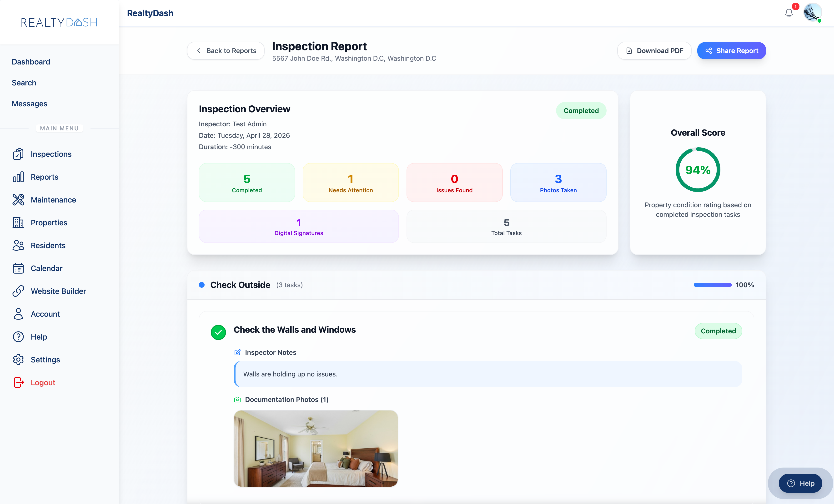
Task: Click the Share Report button
Action: tap(731, 51)
